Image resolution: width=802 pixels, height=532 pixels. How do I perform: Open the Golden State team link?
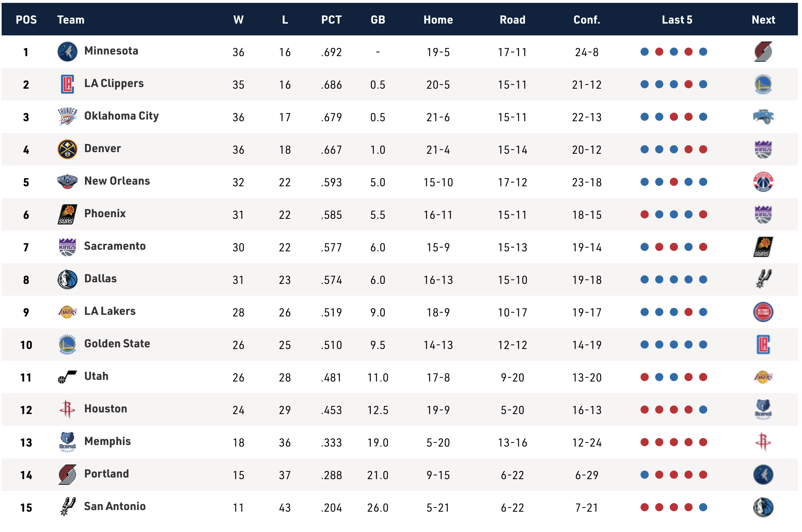click(x=117, y=344)
